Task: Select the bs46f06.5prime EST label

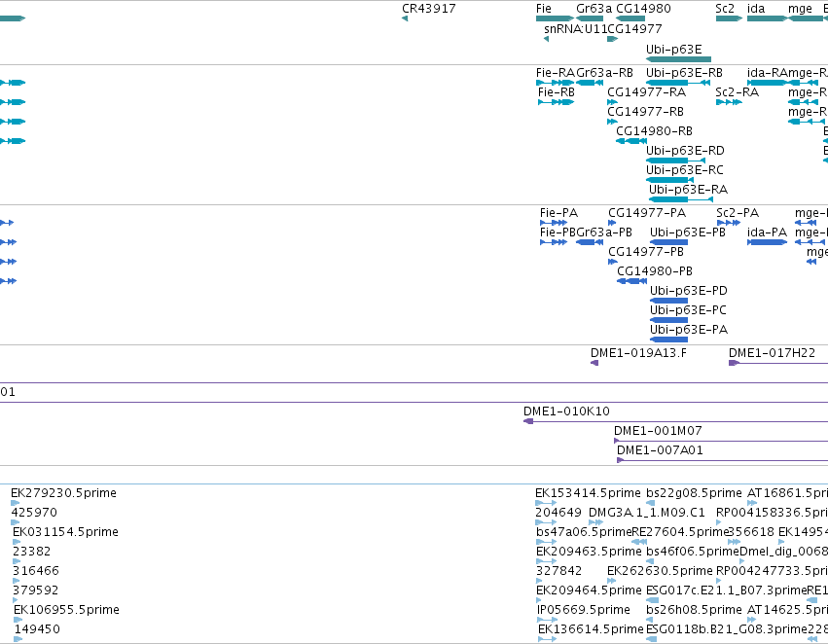Action: 693,552
